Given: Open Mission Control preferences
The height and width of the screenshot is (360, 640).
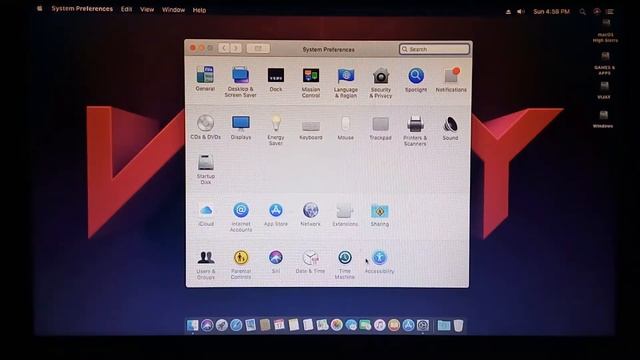Looking at the screenshot, I should 311,82.
